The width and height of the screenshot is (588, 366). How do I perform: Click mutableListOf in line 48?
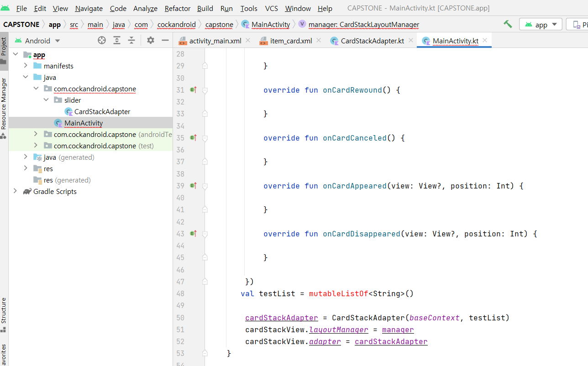click(x=339, y=293)
